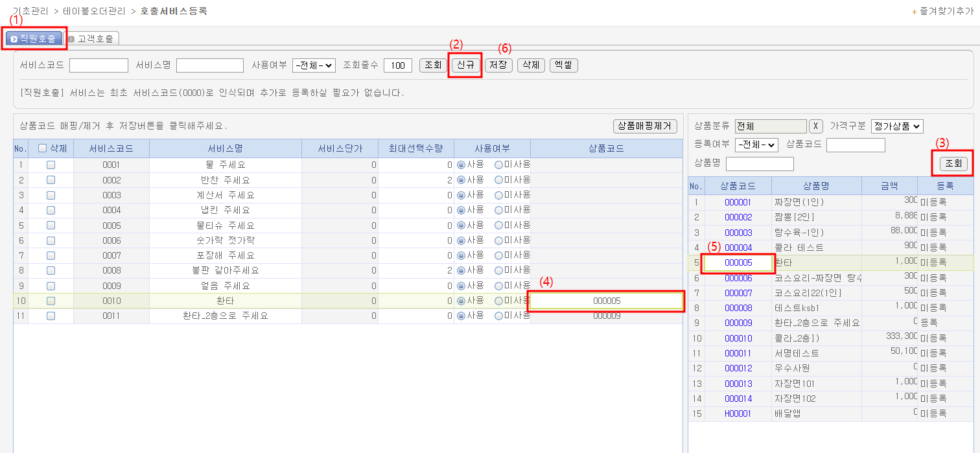Click the X button beside 상품분류
This screenshot has width=980, height=453.
click(x=817, y=126)
